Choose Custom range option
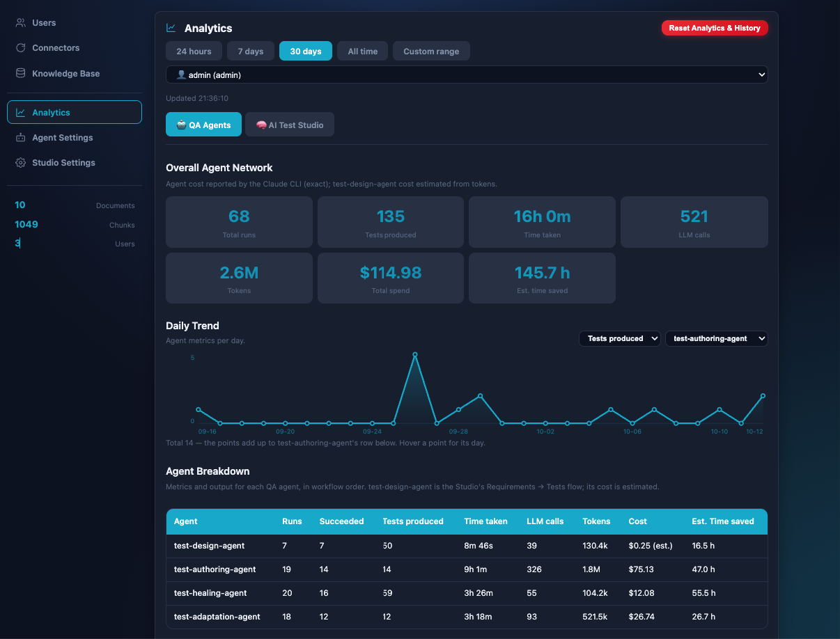 (x=431, y=52)
